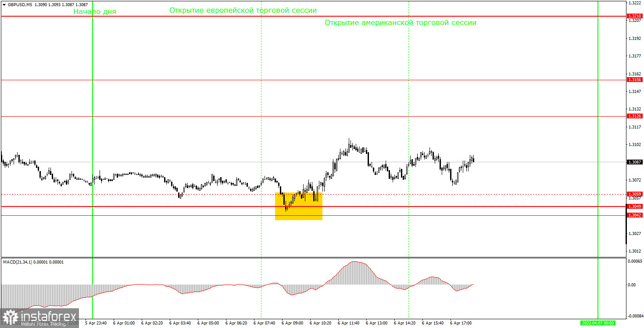Image resolution: width=644 pixels, height=328 pixels.
Task: Click the '6 Apr 11:40' time label
Action: 348,323
